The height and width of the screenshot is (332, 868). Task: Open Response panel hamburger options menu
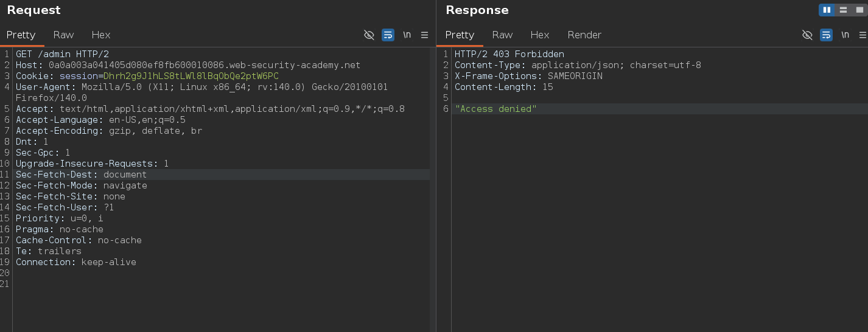(x=863, y=35)
